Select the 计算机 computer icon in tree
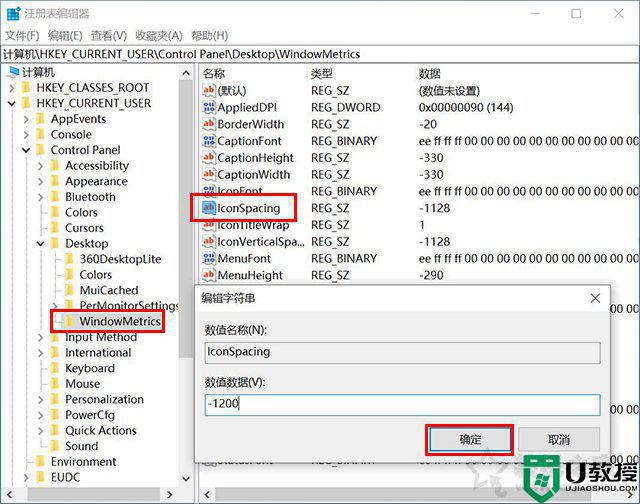 (x=14, y=72)
